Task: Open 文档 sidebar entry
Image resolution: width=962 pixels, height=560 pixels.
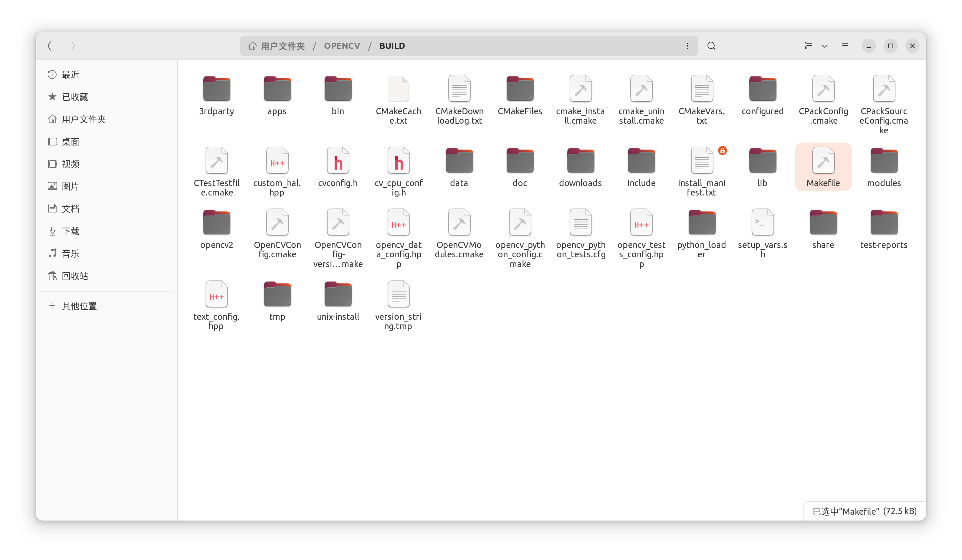Action: pos(107,208)
